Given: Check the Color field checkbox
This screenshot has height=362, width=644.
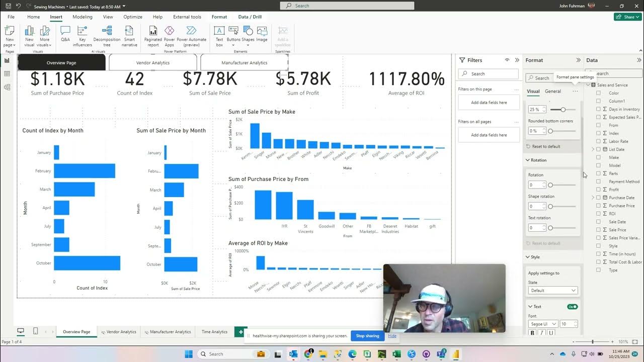Looking at the screenshot, I should 598,93.
